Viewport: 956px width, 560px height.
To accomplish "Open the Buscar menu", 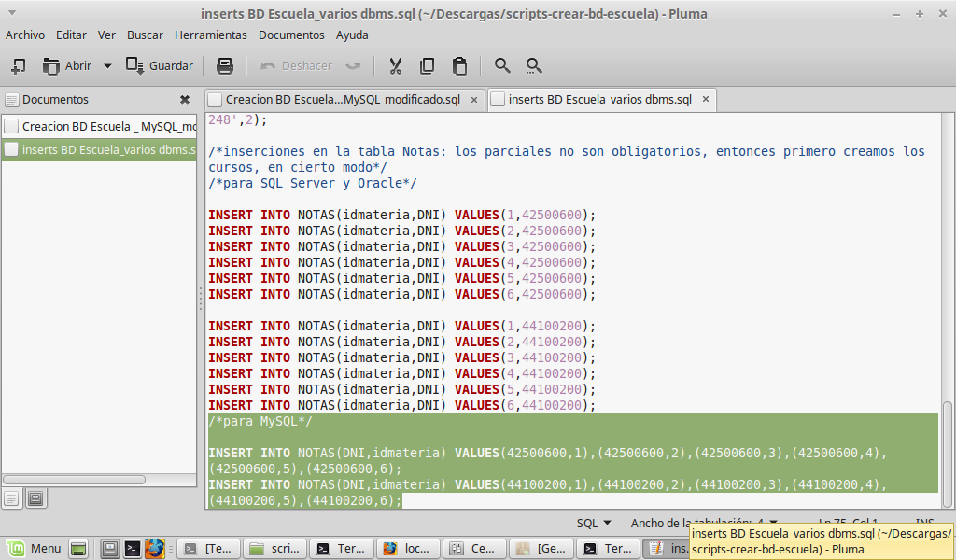I will click(145, 35).
